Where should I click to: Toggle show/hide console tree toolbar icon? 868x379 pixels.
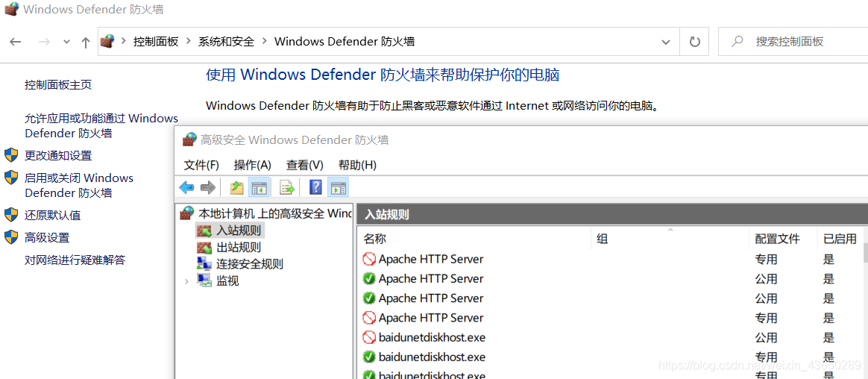(259, 188)
